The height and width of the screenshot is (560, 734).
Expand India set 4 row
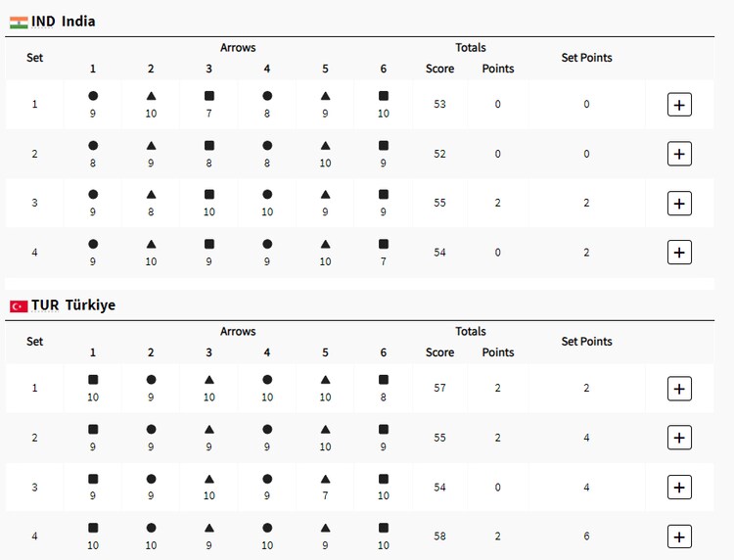[x=679, y=252]
